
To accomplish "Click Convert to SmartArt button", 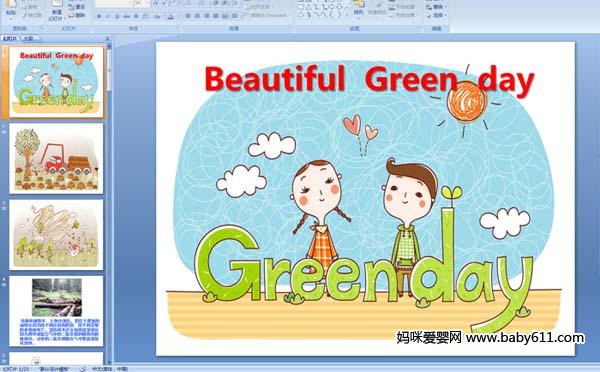I will coord(266,15).
